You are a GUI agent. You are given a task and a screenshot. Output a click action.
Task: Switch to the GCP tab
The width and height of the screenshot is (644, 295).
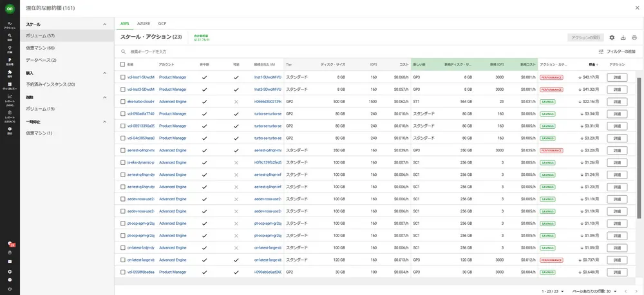click(162, 23)
